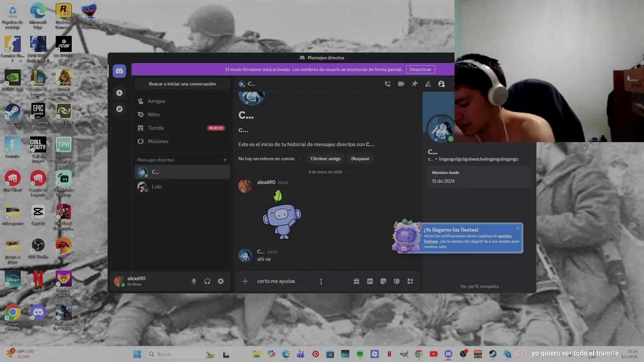Open Google Chrome desktop shortcut

click(x=13, y=317)
